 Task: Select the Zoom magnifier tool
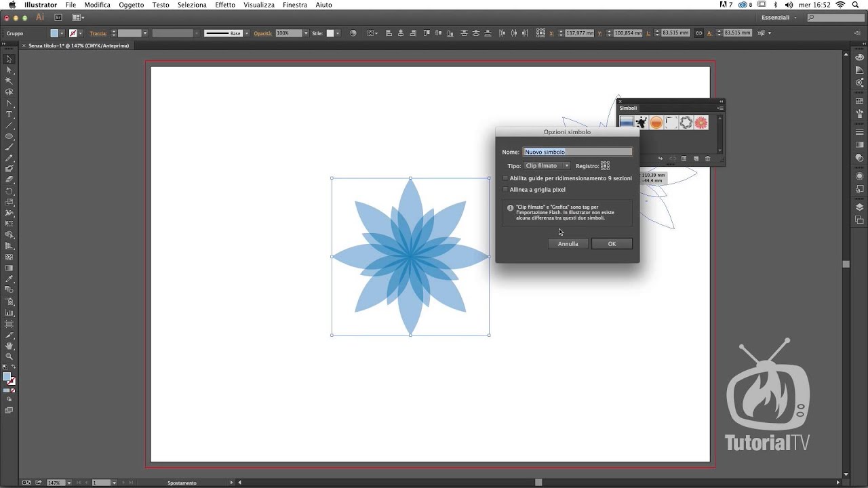(9, 357)
